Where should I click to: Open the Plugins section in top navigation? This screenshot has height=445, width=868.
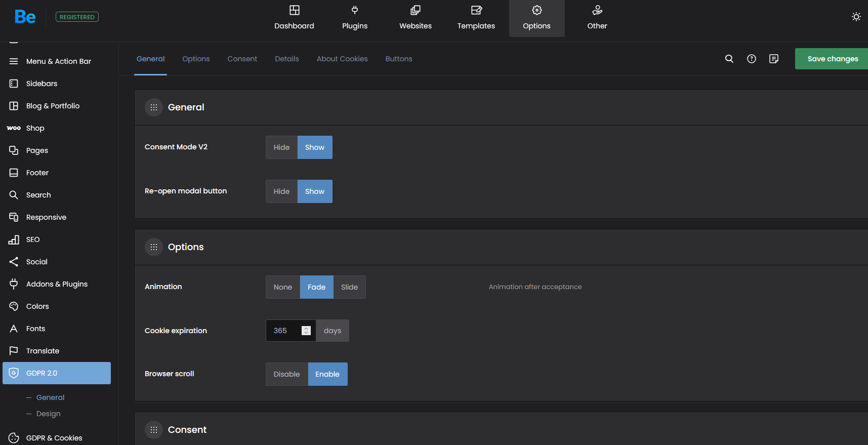354,18
